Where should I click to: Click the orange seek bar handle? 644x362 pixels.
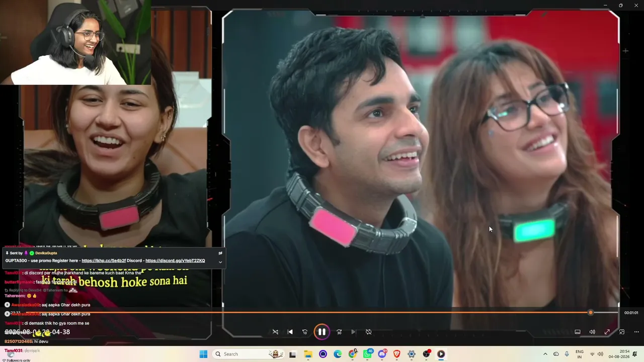[591, 313]
